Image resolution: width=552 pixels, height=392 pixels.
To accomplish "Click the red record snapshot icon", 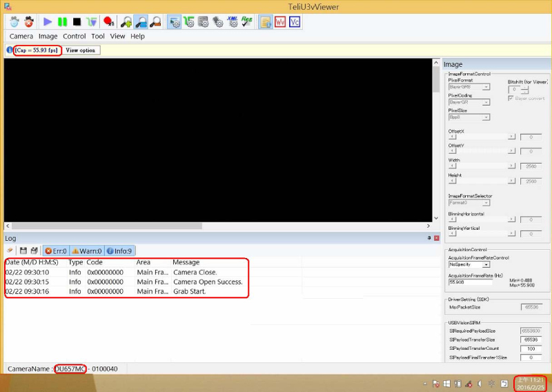I will 108,22.
